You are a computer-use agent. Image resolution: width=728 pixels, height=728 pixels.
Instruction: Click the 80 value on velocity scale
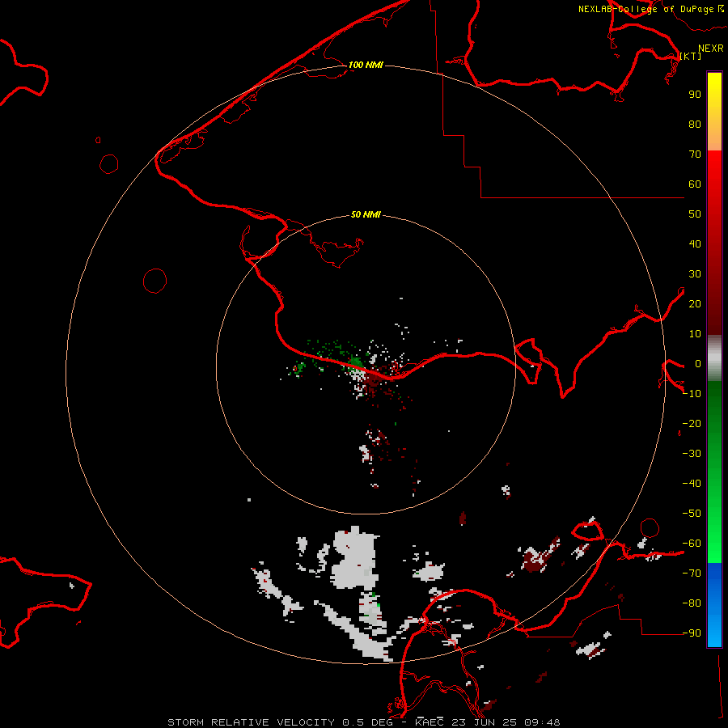tap(695, 125)
